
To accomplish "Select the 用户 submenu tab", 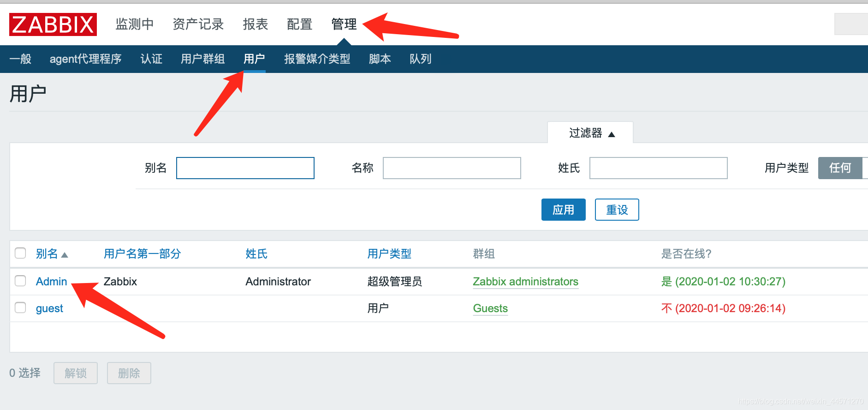I will [x=255, y=59].
